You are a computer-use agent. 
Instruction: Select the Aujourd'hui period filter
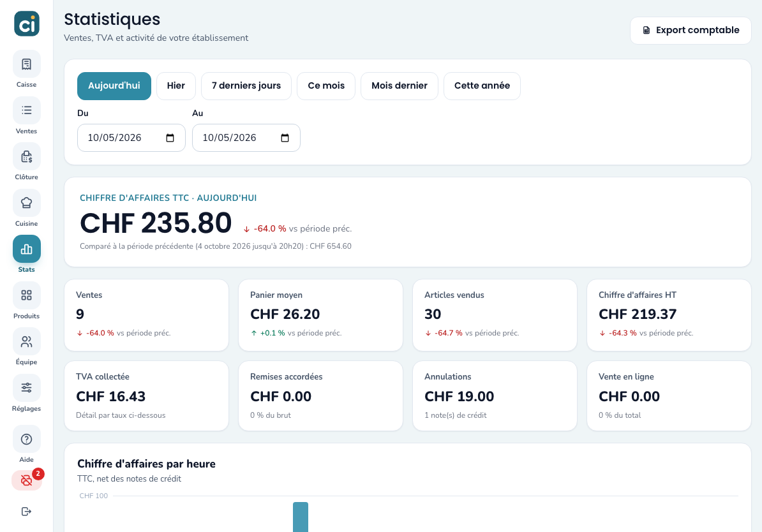tap(114, 86)
